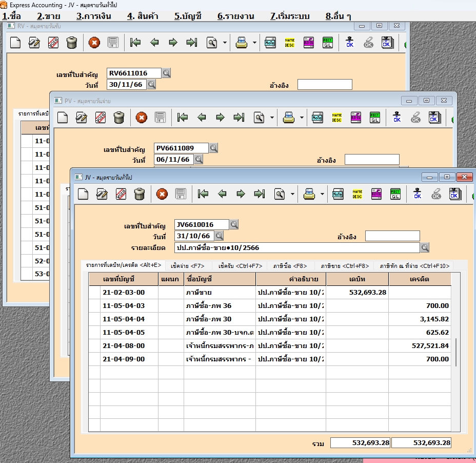This screenshot has height=463, width=476.
Task: Open the 2.ขาย menu
Action: point(49,16)
